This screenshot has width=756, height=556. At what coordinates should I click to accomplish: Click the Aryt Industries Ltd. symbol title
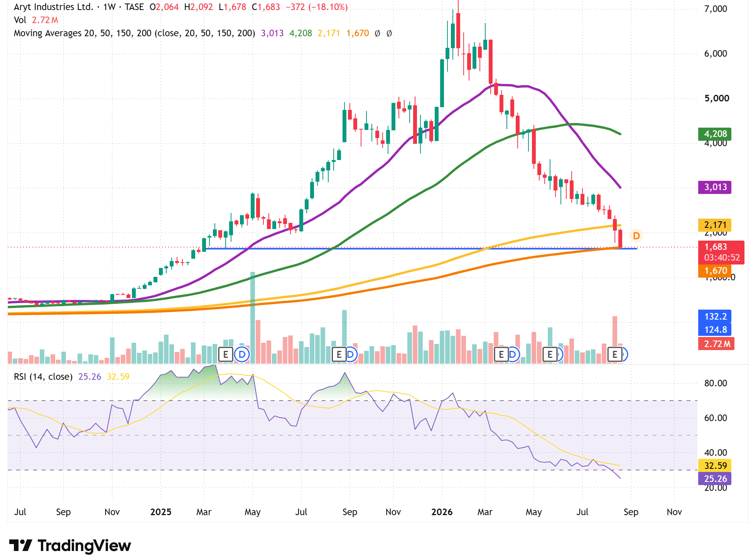(54, 7)
